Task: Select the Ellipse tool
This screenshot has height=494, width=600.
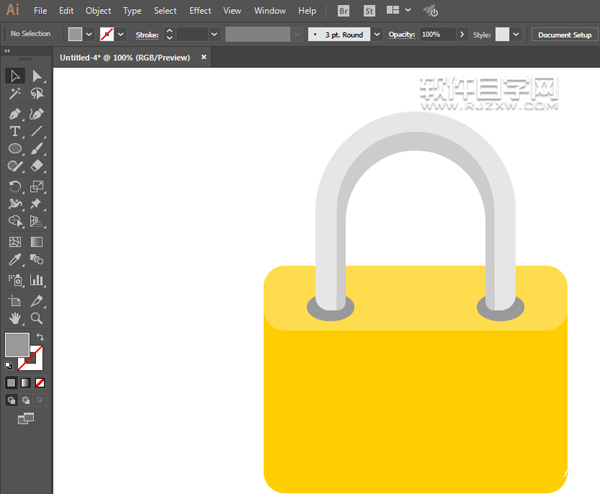Action: [15, 148]
